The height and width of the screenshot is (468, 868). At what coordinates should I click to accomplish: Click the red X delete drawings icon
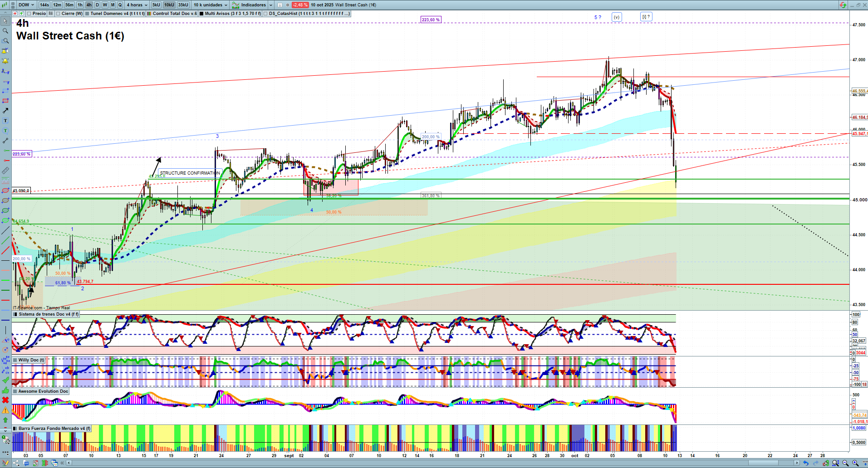click(5, 400)
